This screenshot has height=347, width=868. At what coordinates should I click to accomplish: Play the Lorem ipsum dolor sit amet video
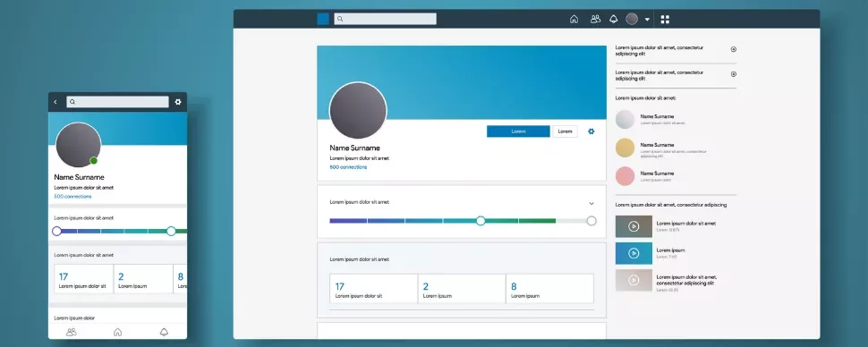(x=634, y=226)
